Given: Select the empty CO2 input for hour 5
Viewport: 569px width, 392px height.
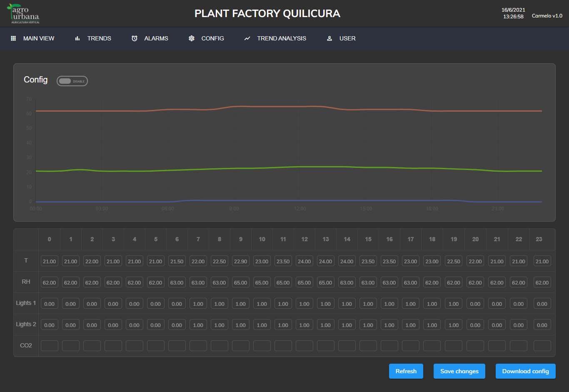Looking at the screenshot, I should point(156,346).
